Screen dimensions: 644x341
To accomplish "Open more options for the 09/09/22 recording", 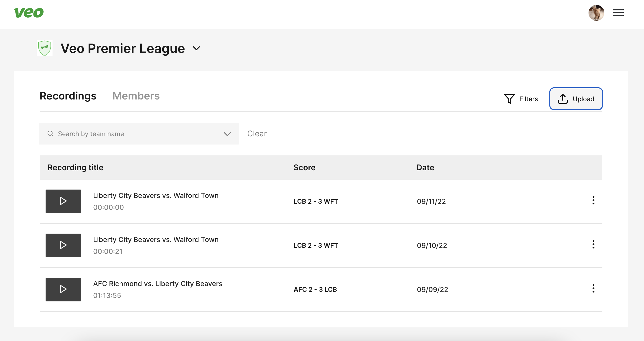I will tap(593, 288).
